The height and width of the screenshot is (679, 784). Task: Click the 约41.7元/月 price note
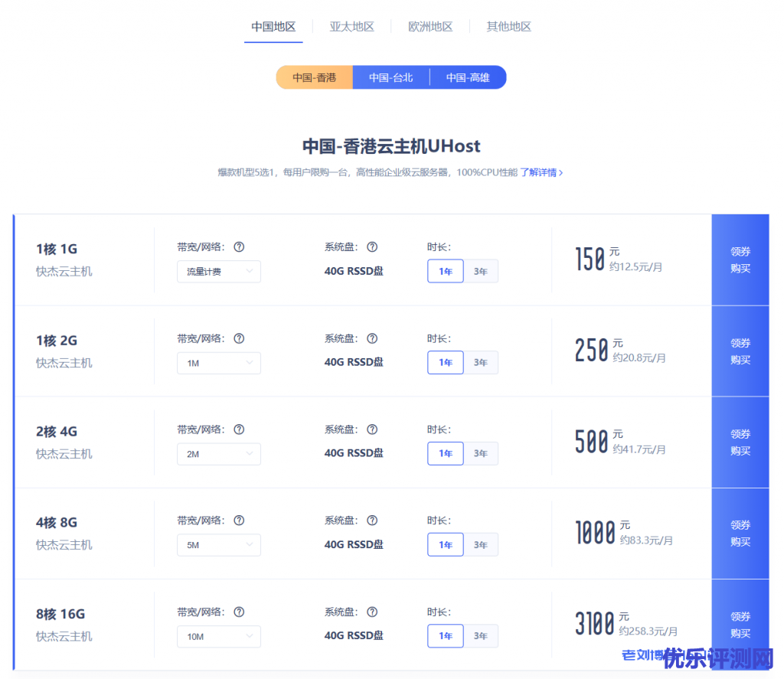pos(639,449)
